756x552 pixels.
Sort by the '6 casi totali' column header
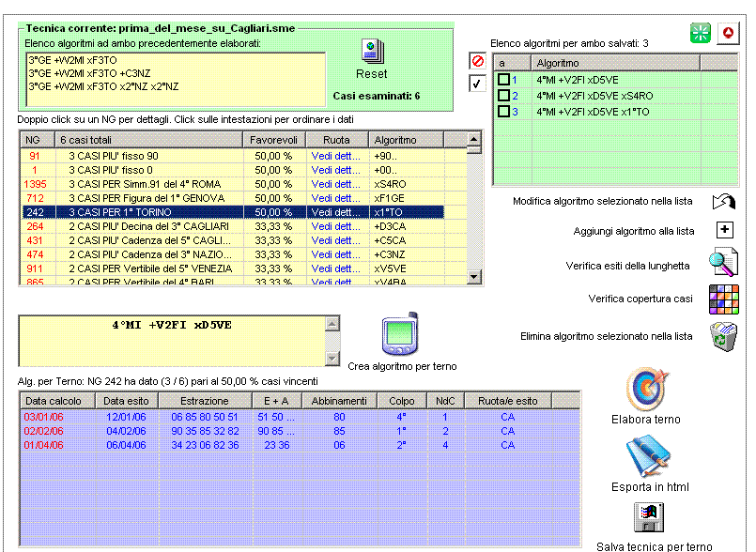(x=148, y=140)
